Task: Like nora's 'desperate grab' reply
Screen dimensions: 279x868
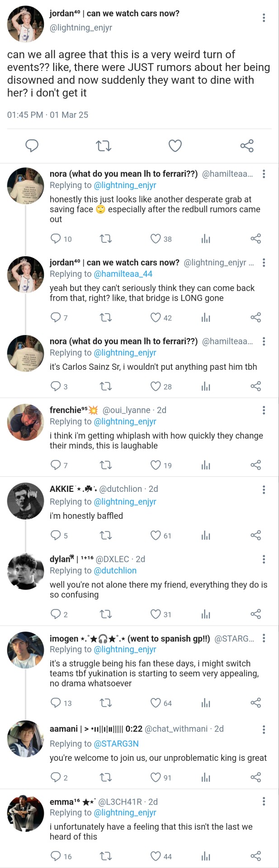Action: tap(156, 239)
